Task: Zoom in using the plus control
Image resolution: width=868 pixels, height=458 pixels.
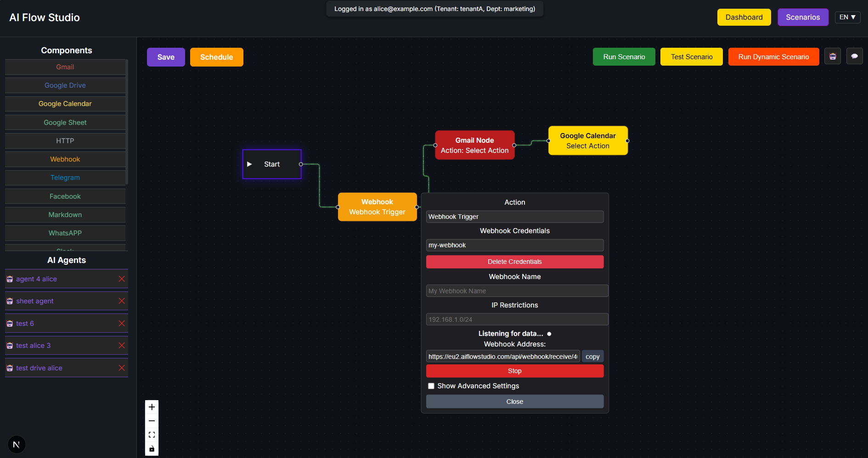Action: 152,407
